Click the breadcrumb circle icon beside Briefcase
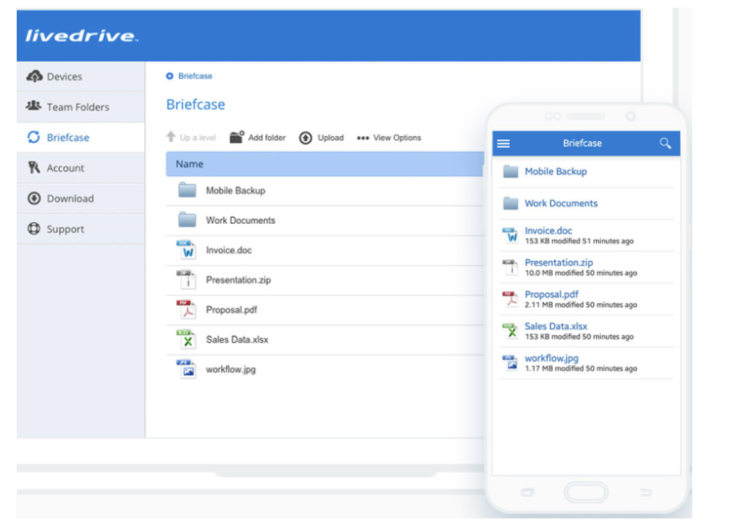The height and width of the screenshot is (521, 736). coord(169,76)
